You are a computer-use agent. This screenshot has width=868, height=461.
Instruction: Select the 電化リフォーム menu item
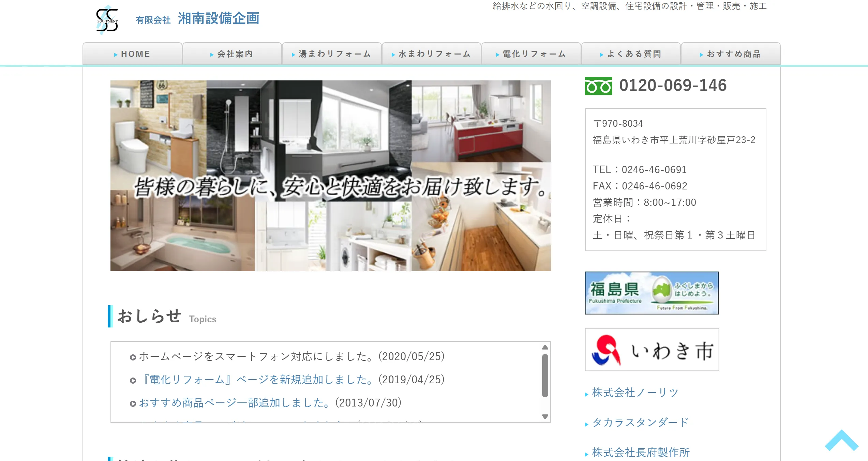pos(531,54)
